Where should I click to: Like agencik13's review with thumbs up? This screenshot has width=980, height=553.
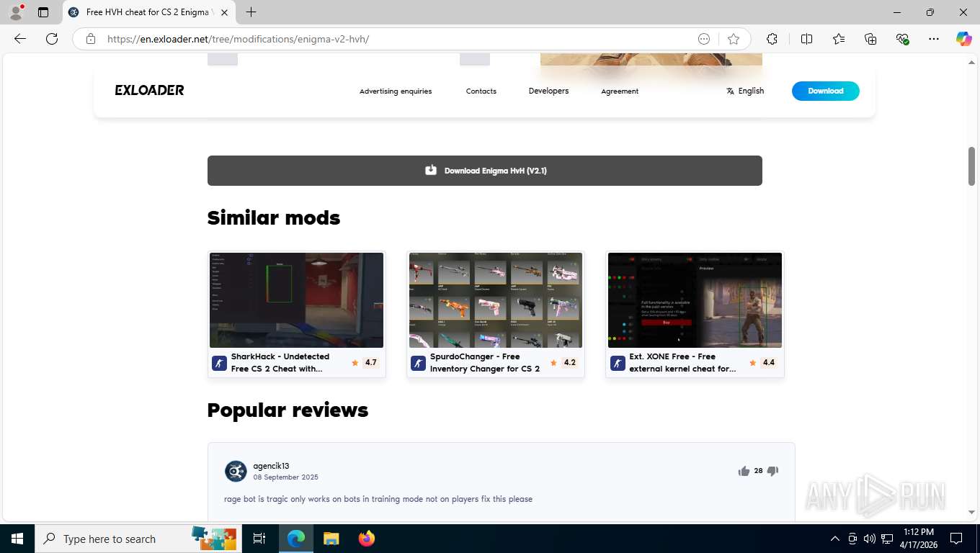click(744, 471)
